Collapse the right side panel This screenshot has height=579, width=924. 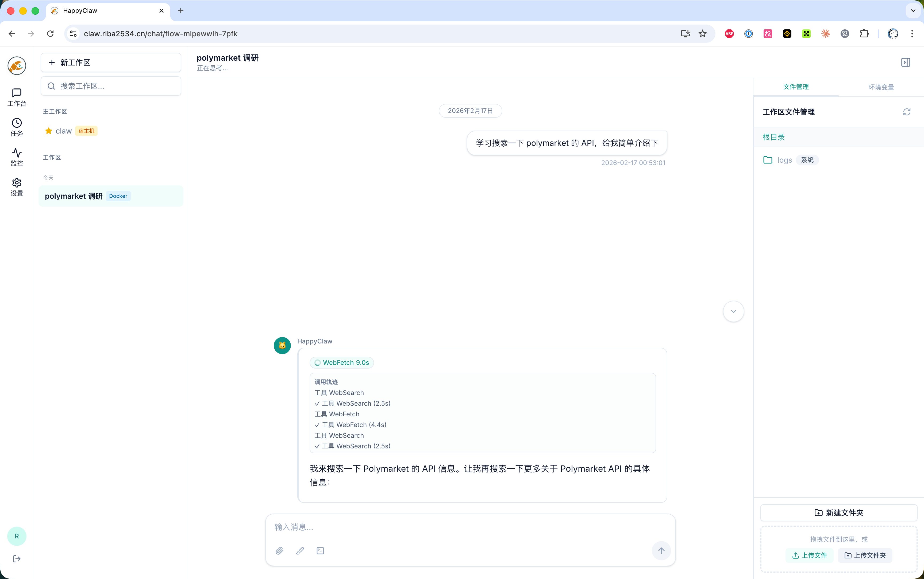pos(906,62)
